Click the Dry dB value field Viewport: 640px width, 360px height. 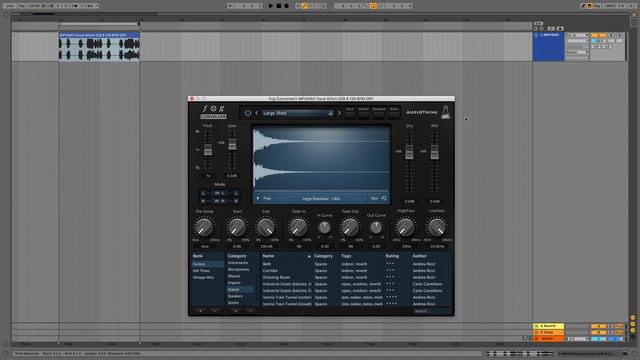(x=409, y=201)
